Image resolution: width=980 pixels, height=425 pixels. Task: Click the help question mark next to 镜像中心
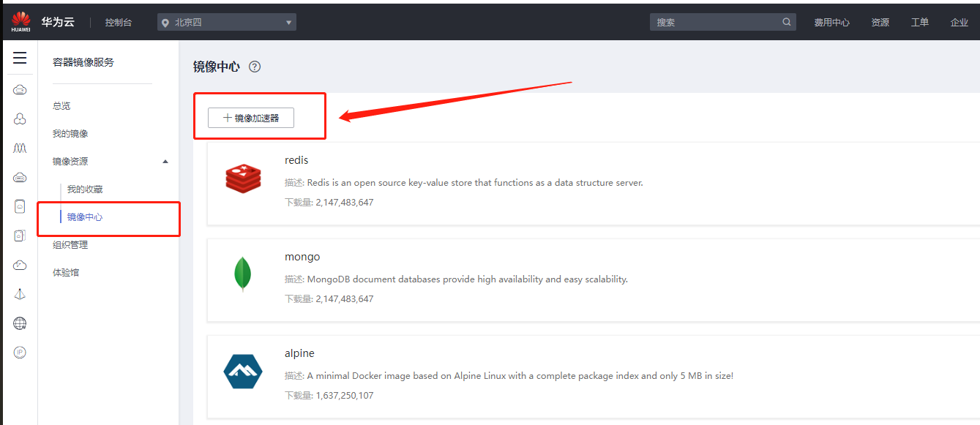point(255,67)
